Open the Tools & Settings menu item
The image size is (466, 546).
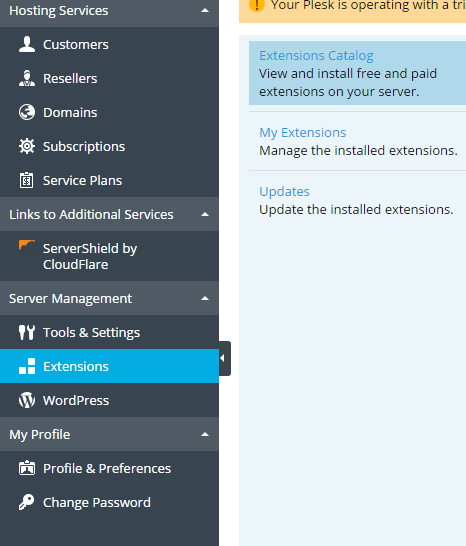pyautogui.click(x=109, y=333)
